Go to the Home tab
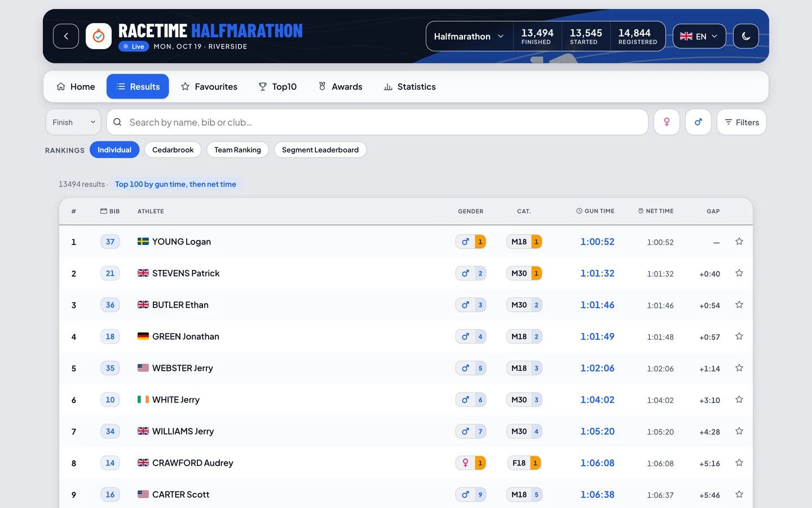This screenshot has width=812, height=508. point(76,86)
